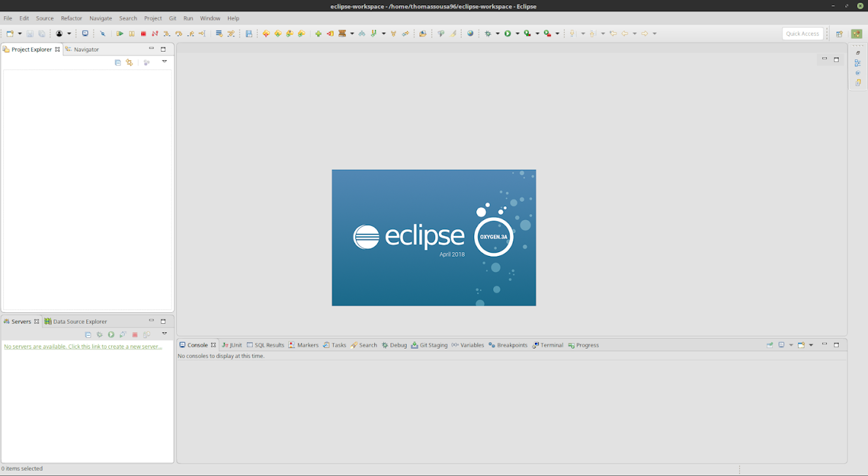Switch to the Markers tab
Screen dimensions: 868x476
point(304,345)
